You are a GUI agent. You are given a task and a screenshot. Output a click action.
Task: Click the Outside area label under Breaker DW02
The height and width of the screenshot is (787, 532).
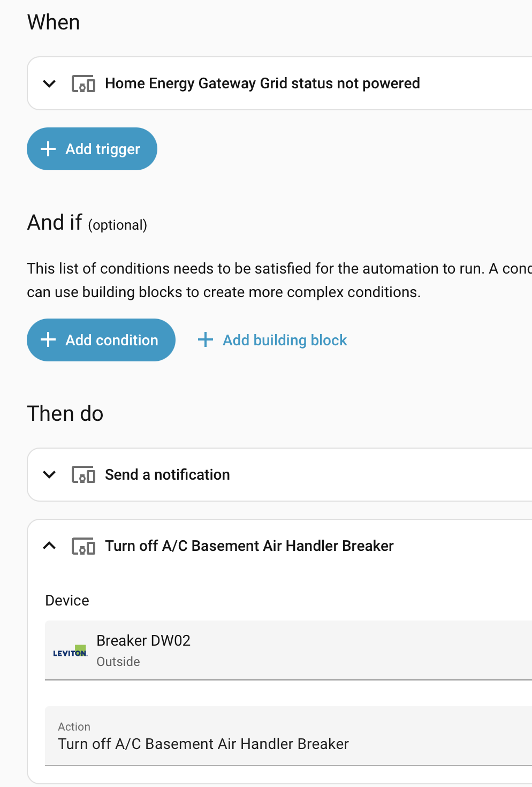118,662
